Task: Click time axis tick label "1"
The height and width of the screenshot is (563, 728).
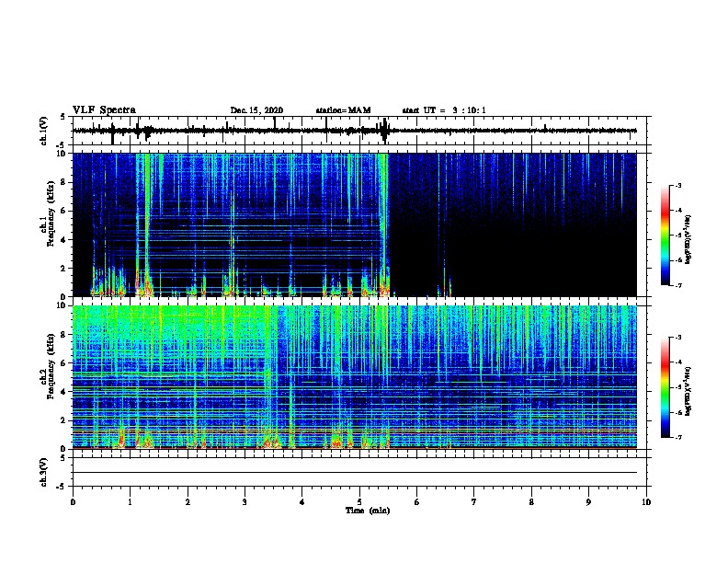Action: [x=130, y=502]
